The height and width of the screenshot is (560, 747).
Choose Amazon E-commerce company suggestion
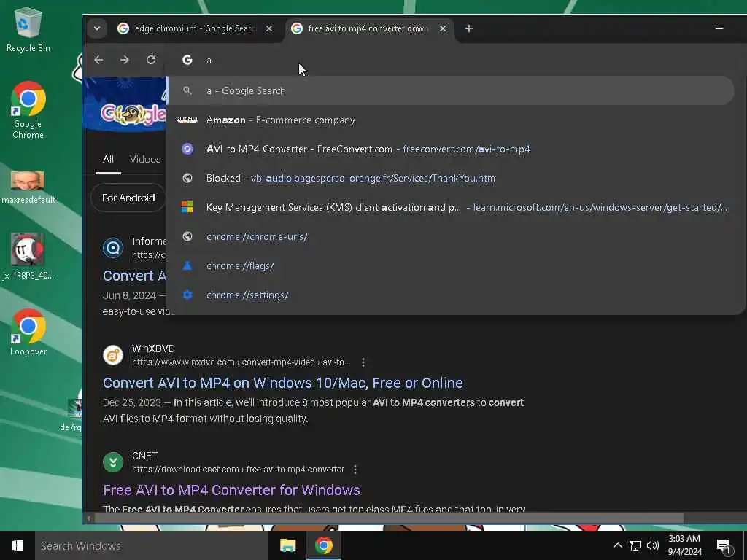(x=451, y=120)
